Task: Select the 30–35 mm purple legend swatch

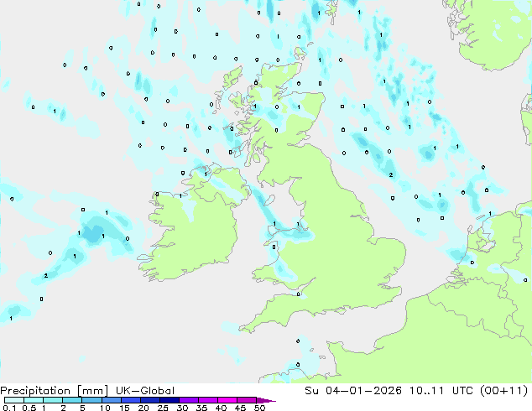Action: point(188,400)
